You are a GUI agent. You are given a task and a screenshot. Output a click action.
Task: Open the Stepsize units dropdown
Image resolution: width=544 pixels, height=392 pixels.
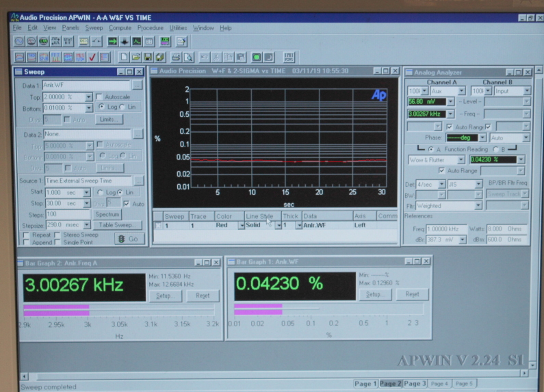tap(87, 225)
